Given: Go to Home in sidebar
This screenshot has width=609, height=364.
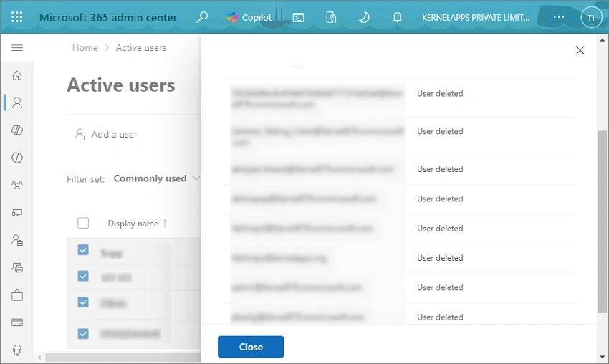Looking at the screenshot, I should (x=17, y=75).
